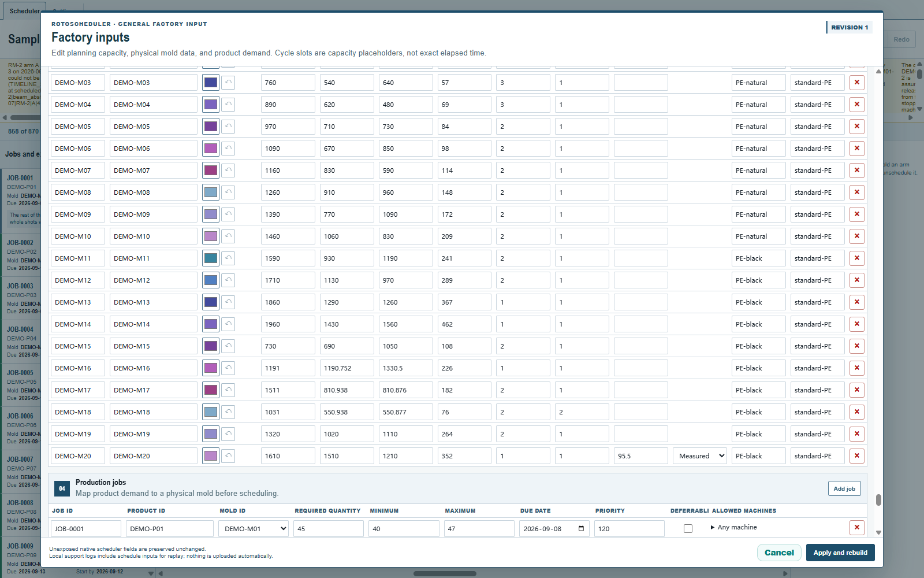Delete the DEMO-M14 mold row
Viewport: 924px width, 578px height.
click(856, 324)
